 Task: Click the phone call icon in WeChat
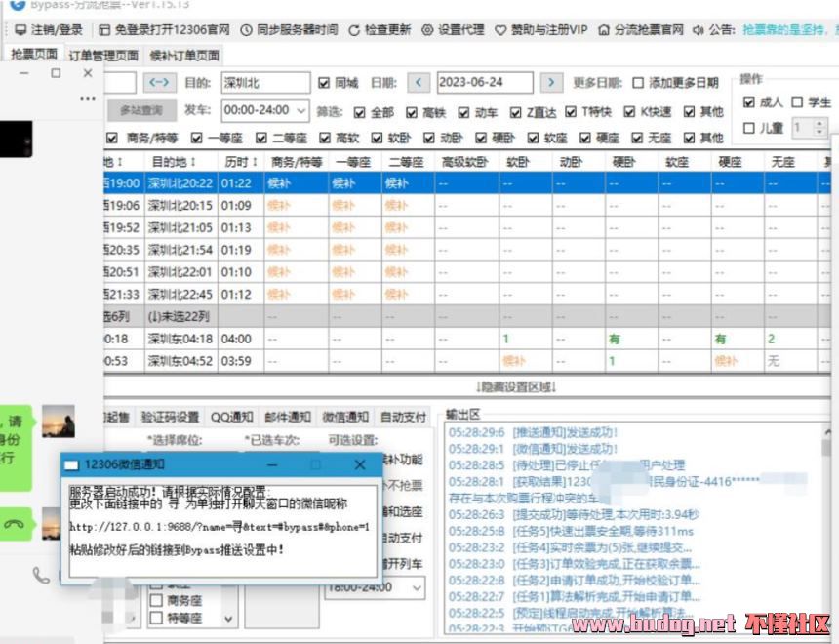pyautogui.click(x=41, y=575)
